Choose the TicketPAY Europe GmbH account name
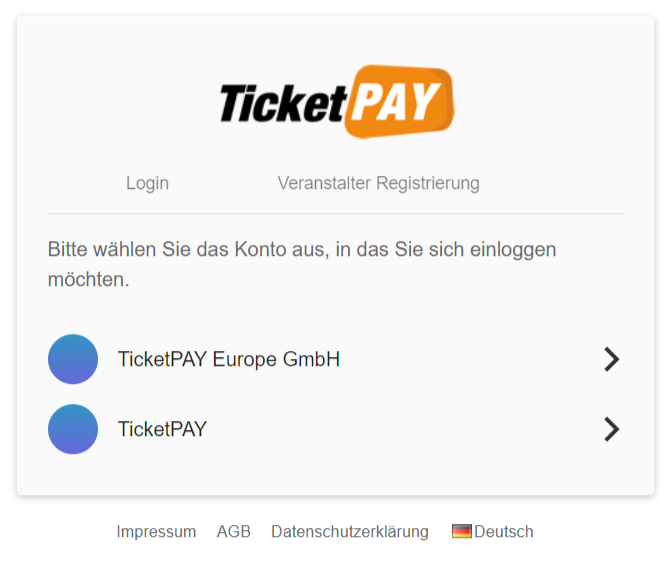 click(x=229, y=359)
